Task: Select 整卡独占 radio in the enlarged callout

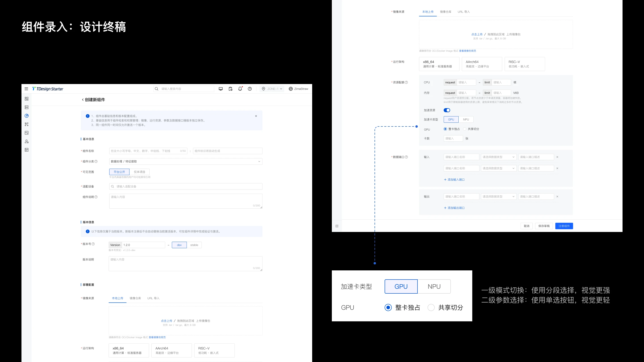Action: tap(388, 307)
